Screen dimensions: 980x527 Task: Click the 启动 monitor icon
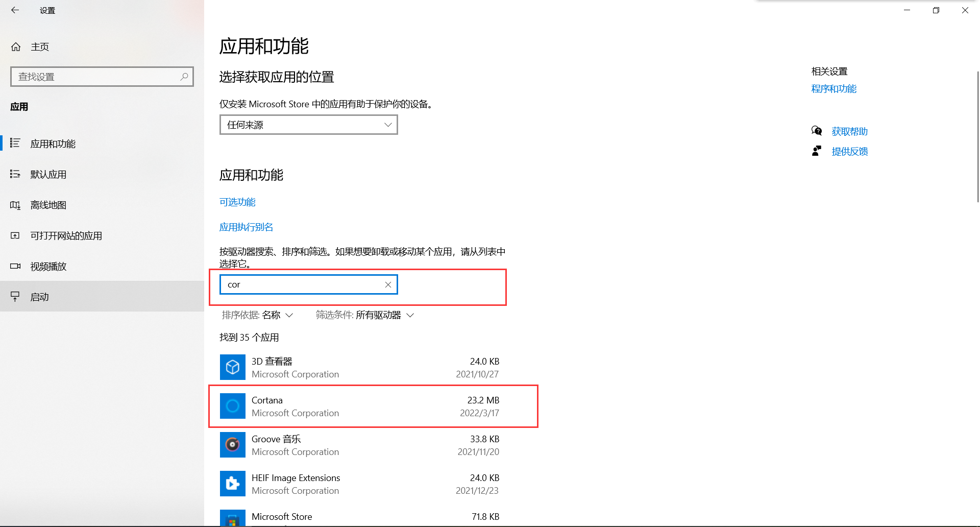point(15,297)
